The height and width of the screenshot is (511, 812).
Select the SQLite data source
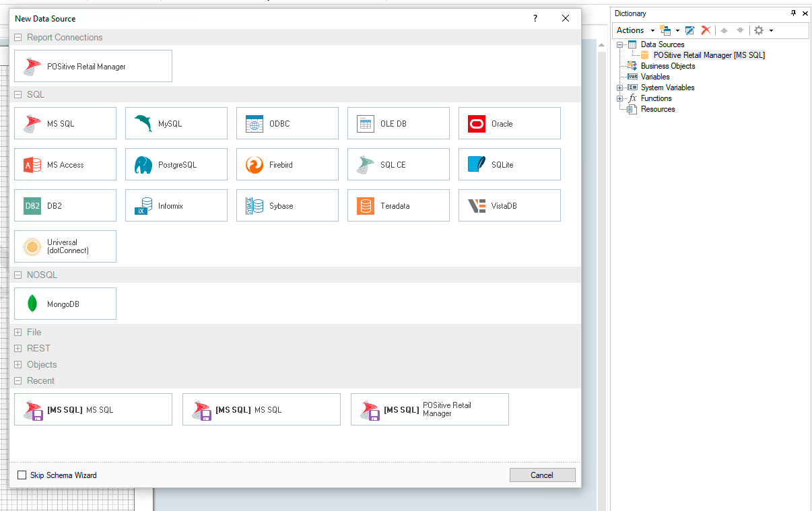(510, 164)
